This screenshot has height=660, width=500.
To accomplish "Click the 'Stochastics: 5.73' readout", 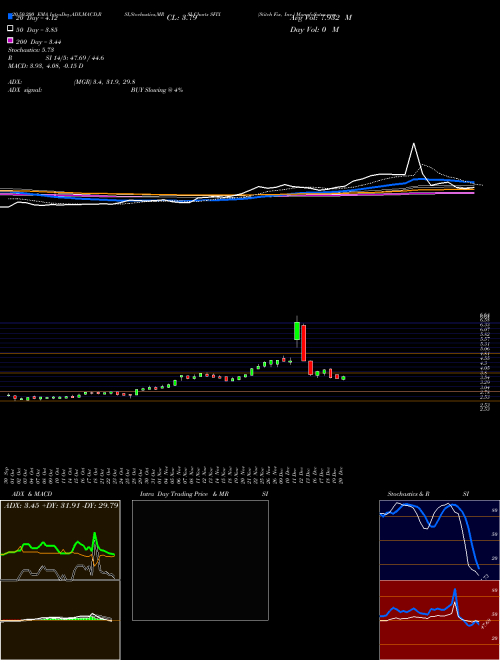I will pyautogui.click(x=31, y=50).
